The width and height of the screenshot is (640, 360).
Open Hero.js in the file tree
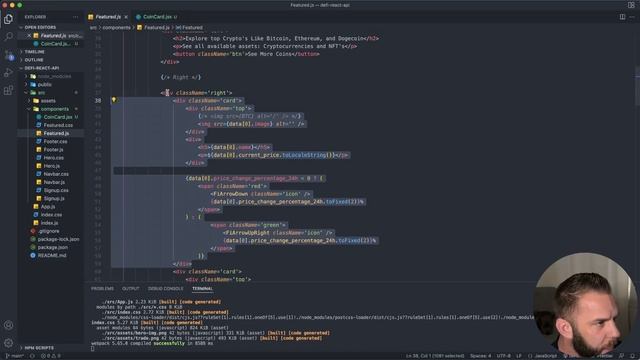(51, 166)
